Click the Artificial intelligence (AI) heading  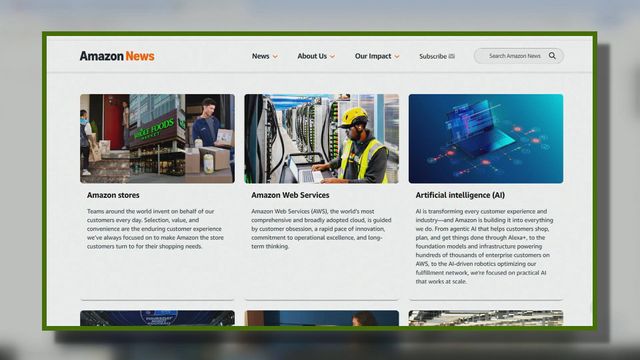(460, 195)
